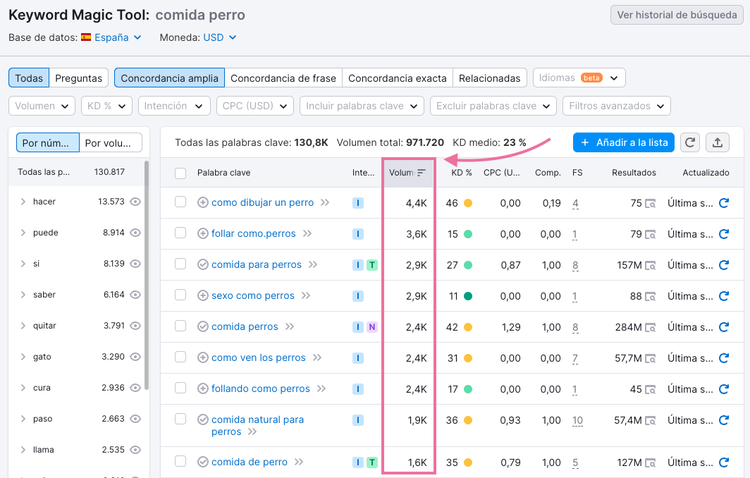Refresh metrics for como ven los perros
This screenshot has height=478, width=750.
click(724, 358)
